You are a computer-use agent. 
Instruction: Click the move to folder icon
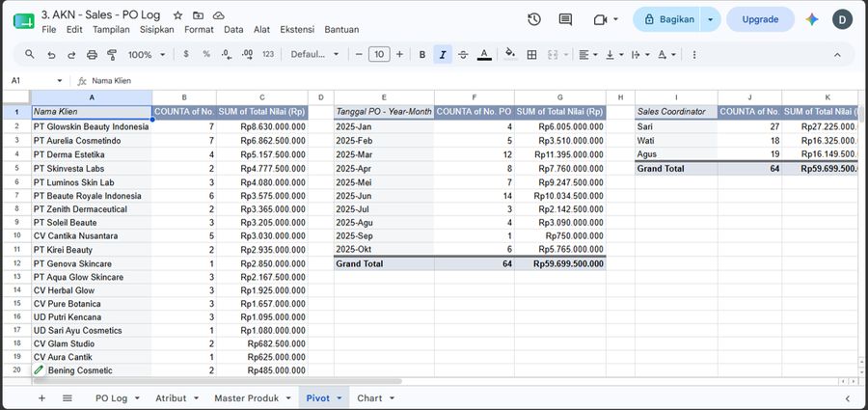(198, 15)
